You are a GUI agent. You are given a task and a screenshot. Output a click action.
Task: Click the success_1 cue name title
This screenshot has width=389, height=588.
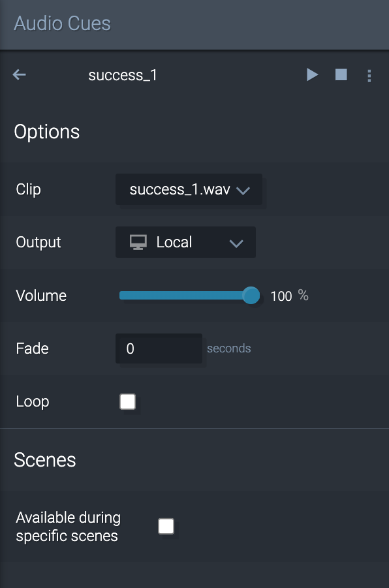pyautogui.click(x=123, y=75)
